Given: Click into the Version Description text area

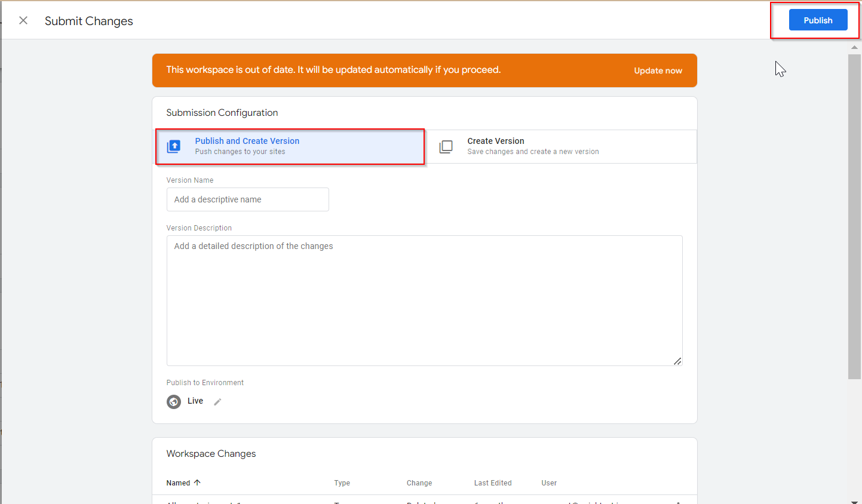Looking at the screenshot, I should [424, 300].
